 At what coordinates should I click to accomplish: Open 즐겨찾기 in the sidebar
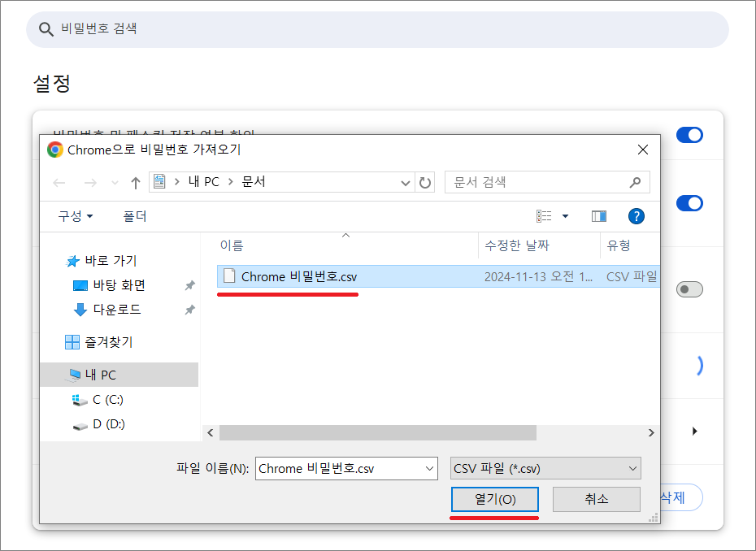pyautogui.click(x=108, y=342)
